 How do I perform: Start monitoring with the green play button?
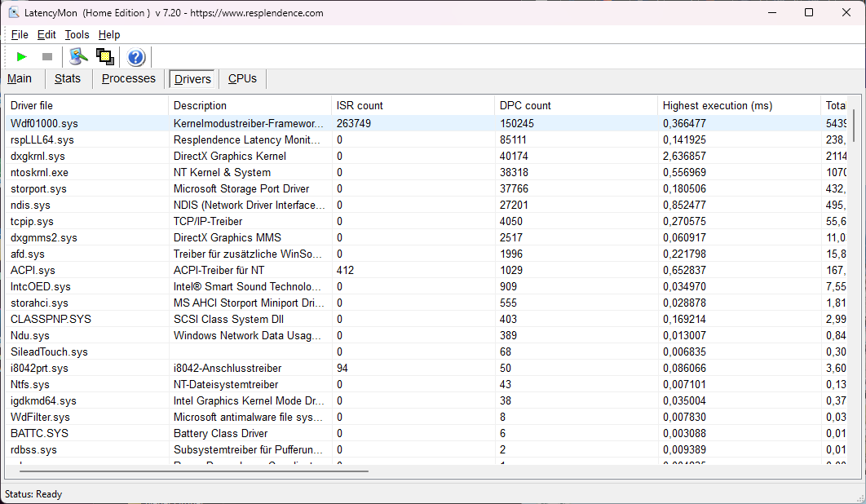pos(22,56)
